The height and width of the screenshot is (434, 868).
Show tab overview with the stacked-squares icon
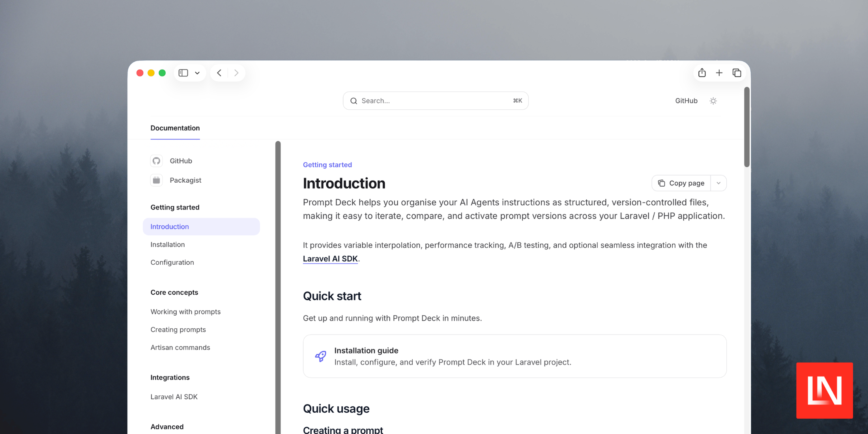(737, 73)
